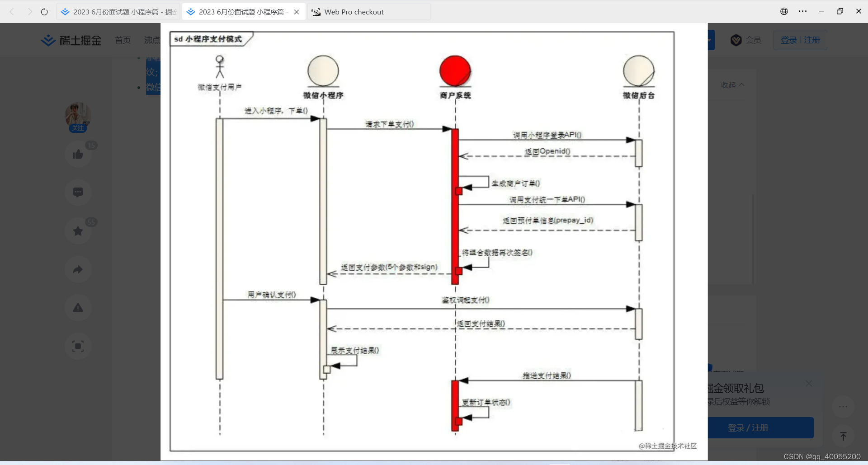Select 首页 in the navigation bar
This screenshot has width=868, height=465.
pos(122,40)
